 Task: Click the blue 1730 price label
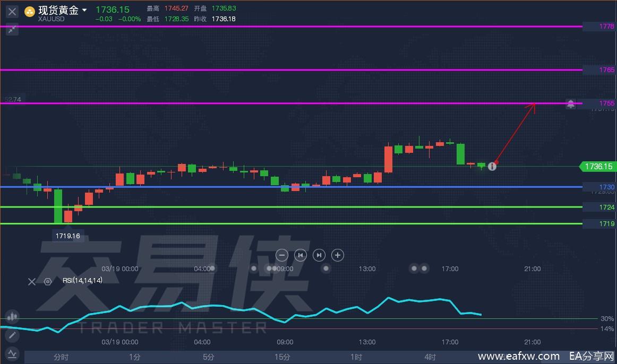click(x=606, y=187)
